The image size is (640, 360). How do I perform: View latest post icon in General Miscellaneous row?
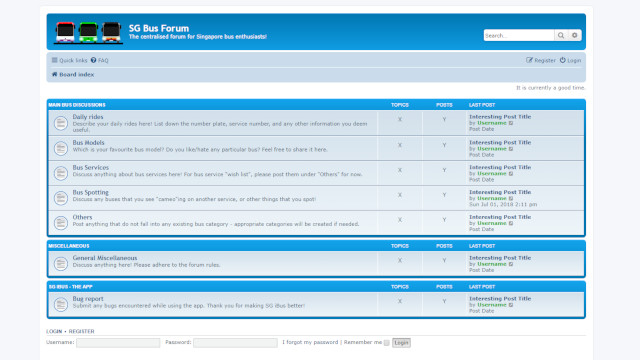(511, 264)
